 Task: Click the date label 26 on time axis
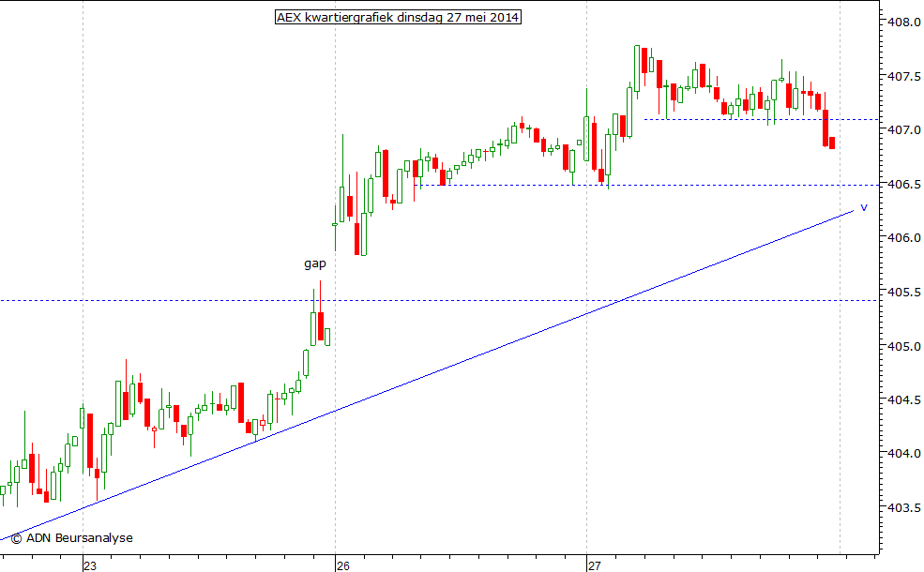click(342, 566)
